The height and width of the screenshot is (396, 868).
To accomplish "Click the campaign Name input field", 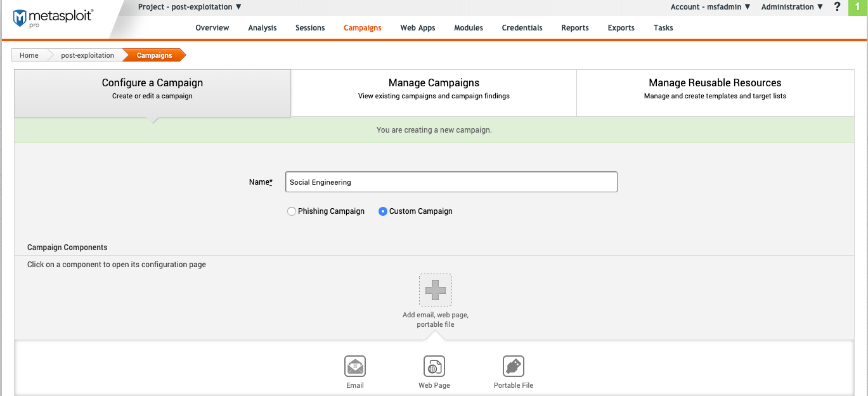I will [451, 182].
